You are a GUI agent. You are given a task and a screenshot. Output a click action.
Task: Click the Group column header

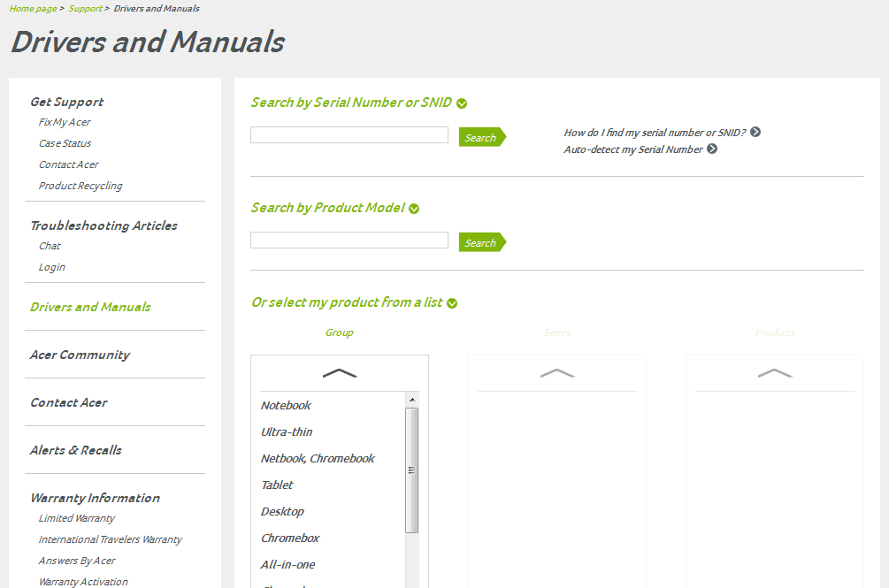coord(339,333)
